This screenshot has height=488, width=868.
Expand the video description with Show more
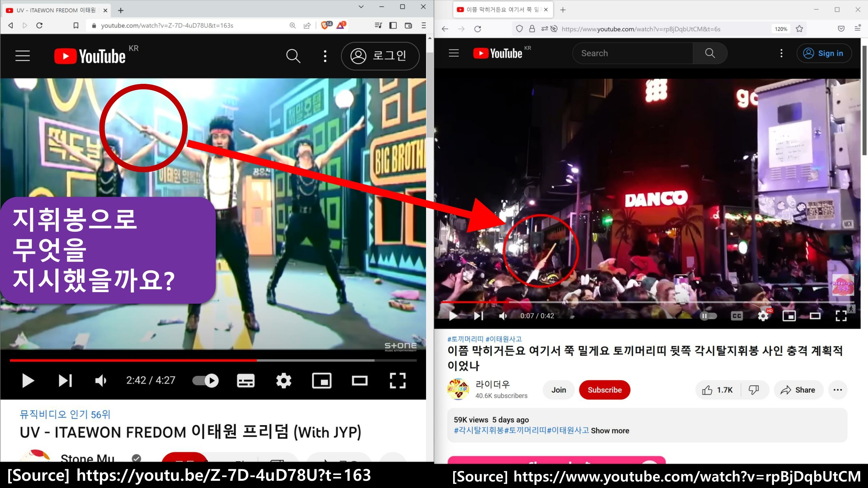point(610,431)
